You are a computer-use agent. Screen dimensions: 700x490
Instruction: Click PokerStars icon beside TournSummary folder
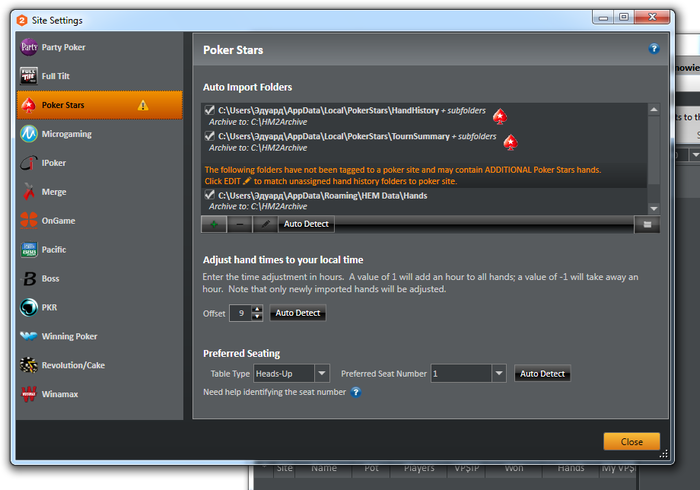(x=511, y=143)
